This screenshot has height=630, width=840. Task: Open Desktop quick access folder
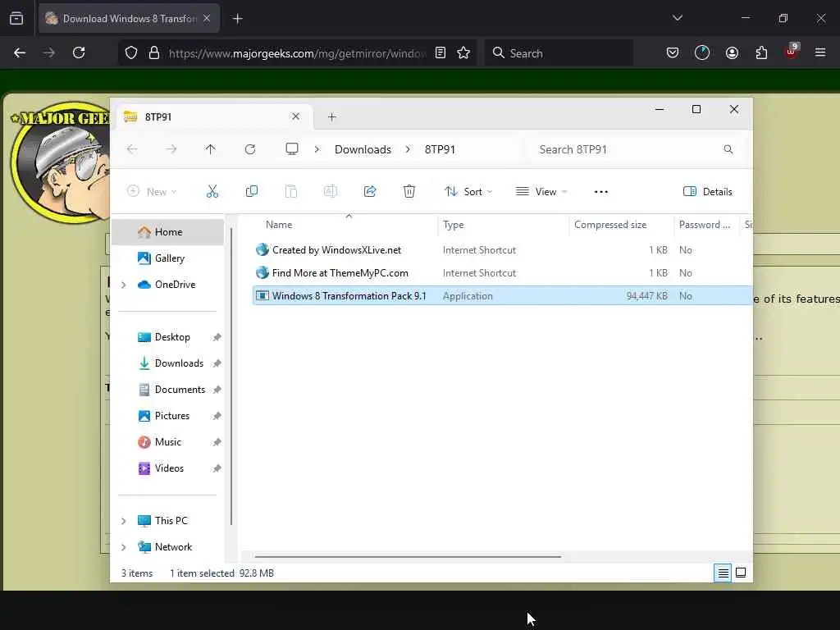pyautogui.click(x=164, y=337)
